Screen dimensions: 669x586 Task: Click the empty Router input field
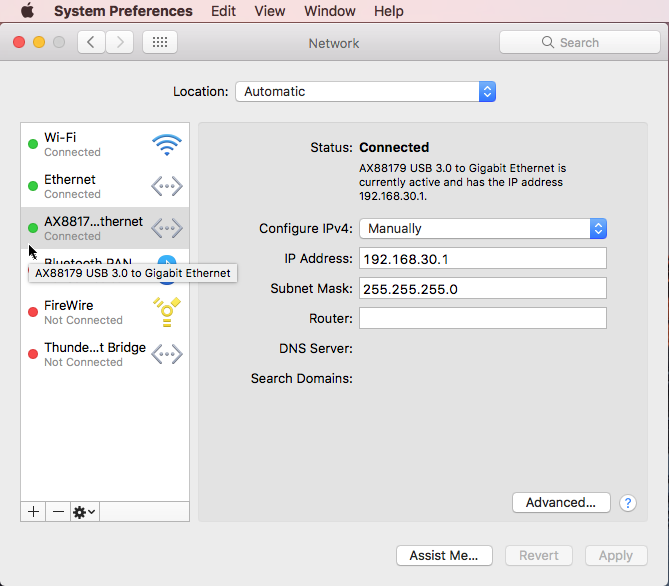(482, 318)
